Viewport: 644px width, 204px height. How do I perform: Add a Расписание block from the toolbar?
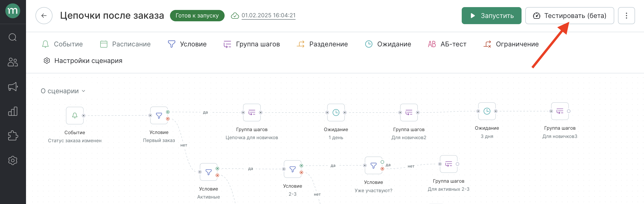pos(125,44)
